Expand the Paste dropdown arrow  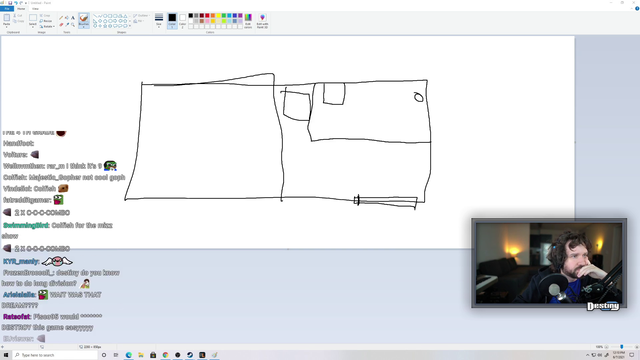[7, 27]
